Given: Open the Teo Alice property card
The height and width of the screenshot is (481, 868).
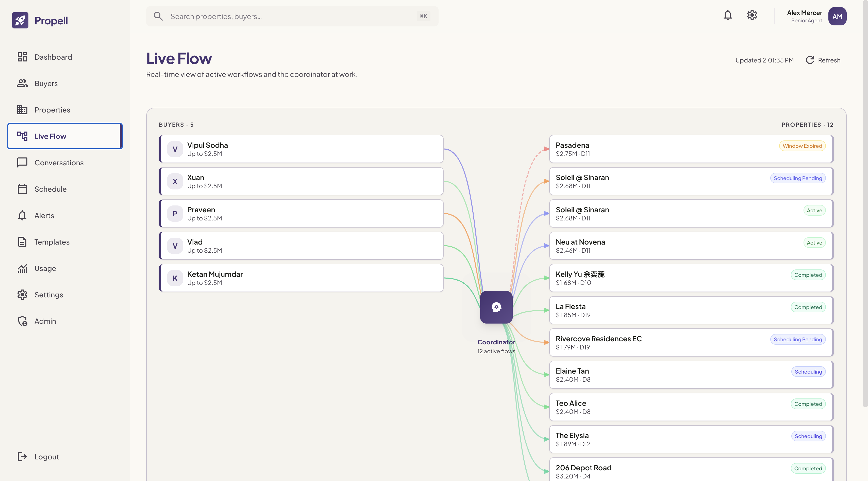Looking at the screenshot, I should 691,407.
